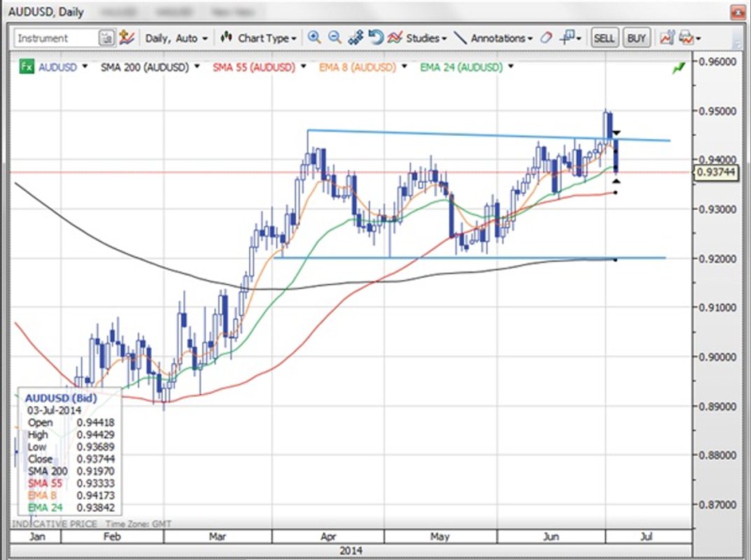This screenshot has height=560, width=751.
Task: Expand the EMA 24 (AUDUSD) legend arrow
Action: (511, 67)
